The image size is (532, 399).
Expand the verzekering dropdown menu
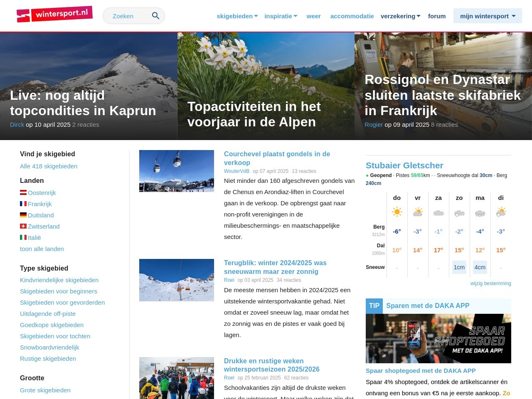[401, 16]
